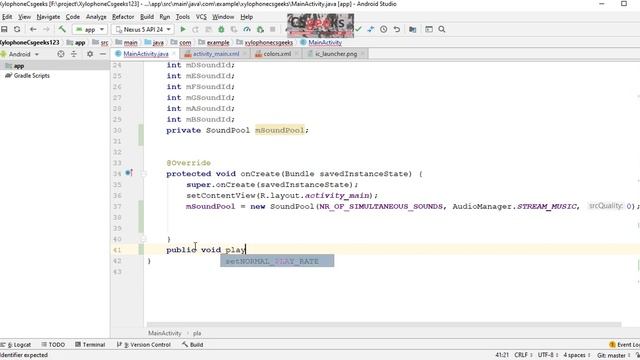Open the Edit menu
The image size is (640, 360).
tap(7, 17)
